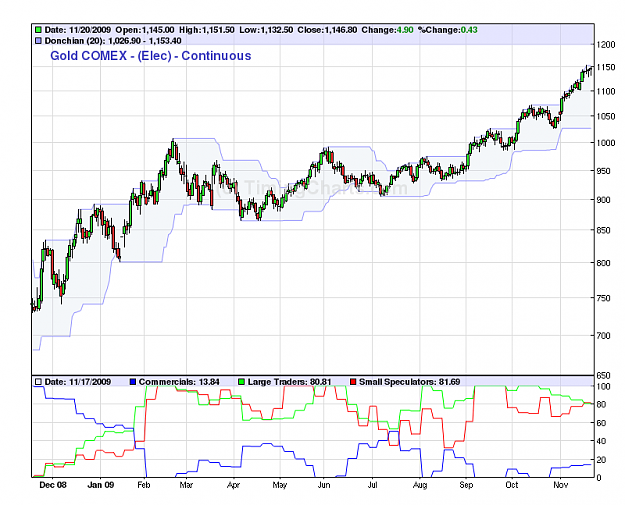Click the 900 price axis label
Image resolution: width=625 pixels, height=505 pixels.
tap(603, 200)
